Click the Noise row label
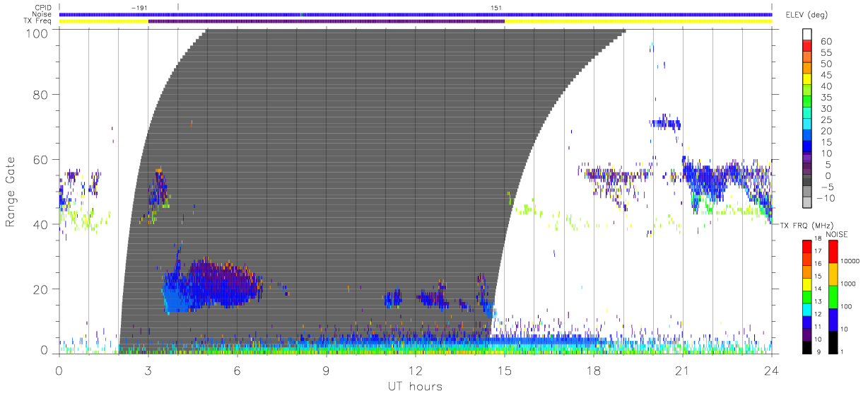This screenshot has height=401, width=868. [x=42, y=14]
